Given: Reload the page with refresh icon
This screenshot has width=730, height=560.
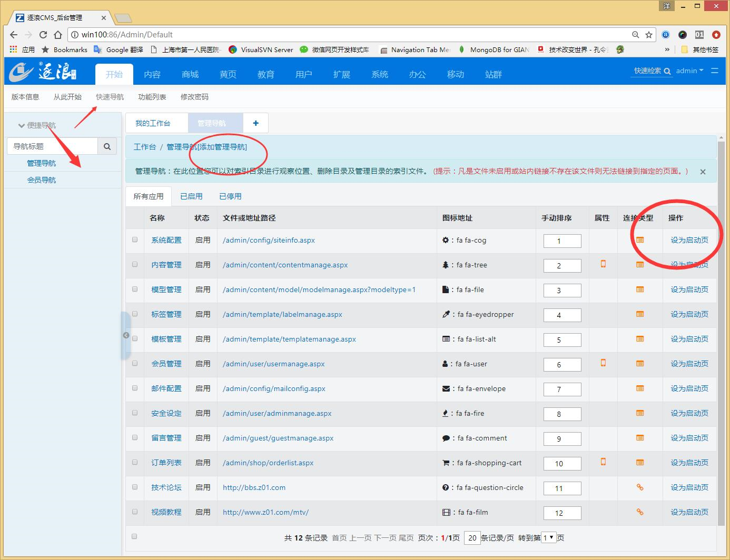Looking at the screenshot, I should point(43,35).
